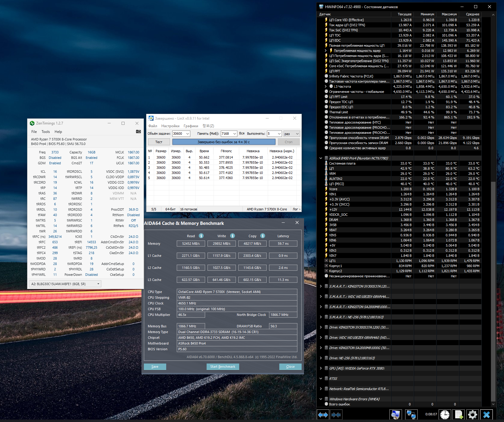Click the Максимум column header in HWiNFO

pyautogui.click(x=449, y=14)
